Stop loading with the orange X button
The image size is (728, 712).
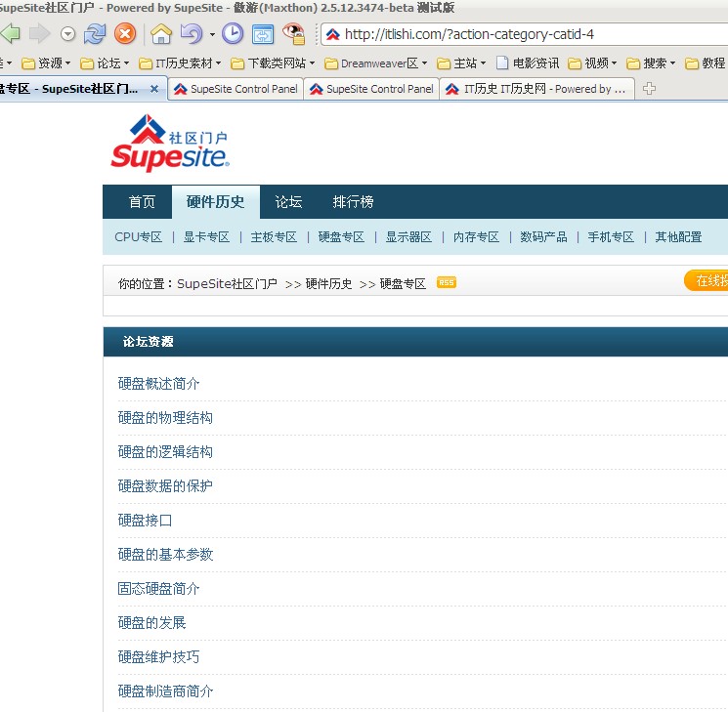click(125, 34)
